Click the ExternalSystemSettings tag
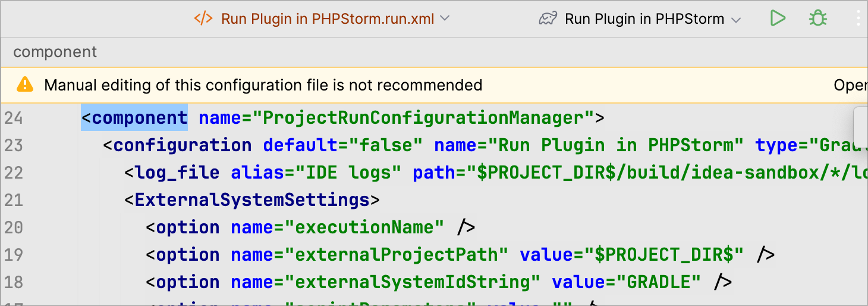868x306 pixels. (x=252, y=200)
